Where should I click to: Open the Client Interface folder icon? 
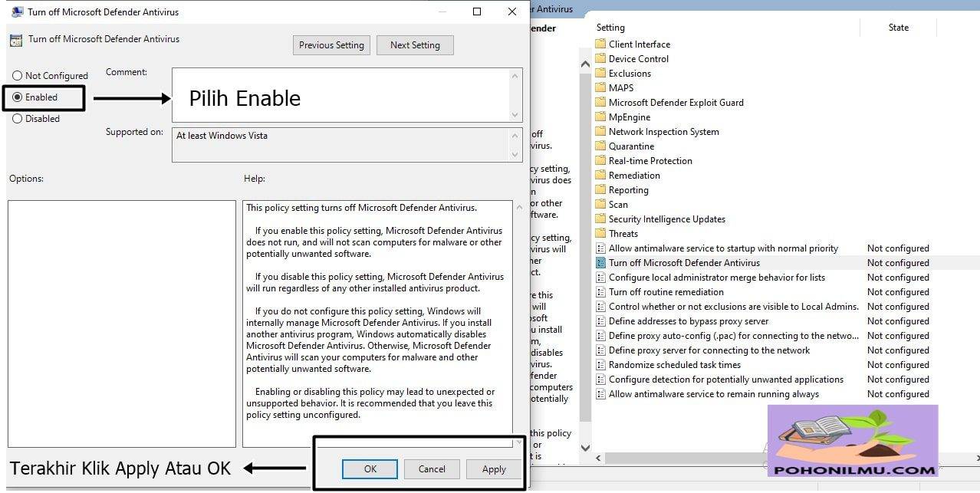pyautogui.click(x=601, y=44)
